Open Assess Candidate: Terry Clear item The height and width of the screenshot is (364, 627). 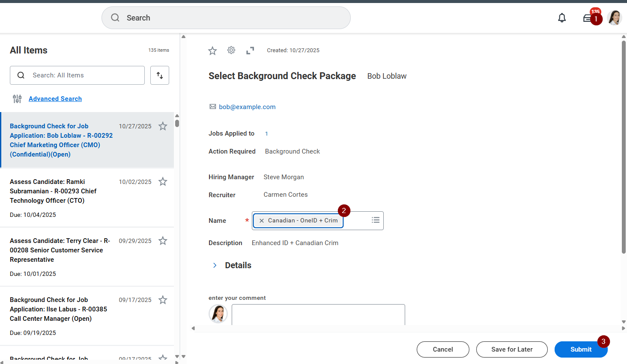[87, 257]
